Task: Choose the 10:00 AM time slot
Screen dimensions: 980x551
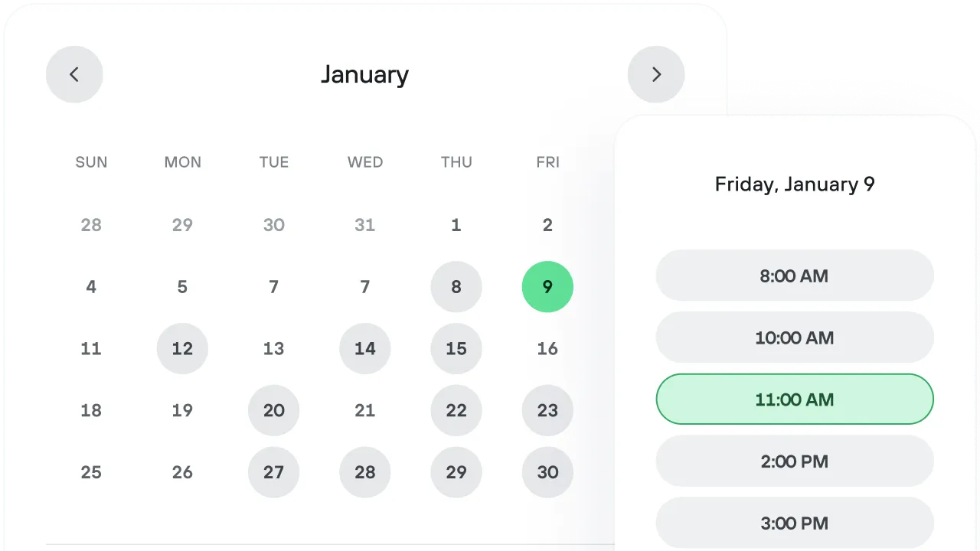Action: pos(795,337)
